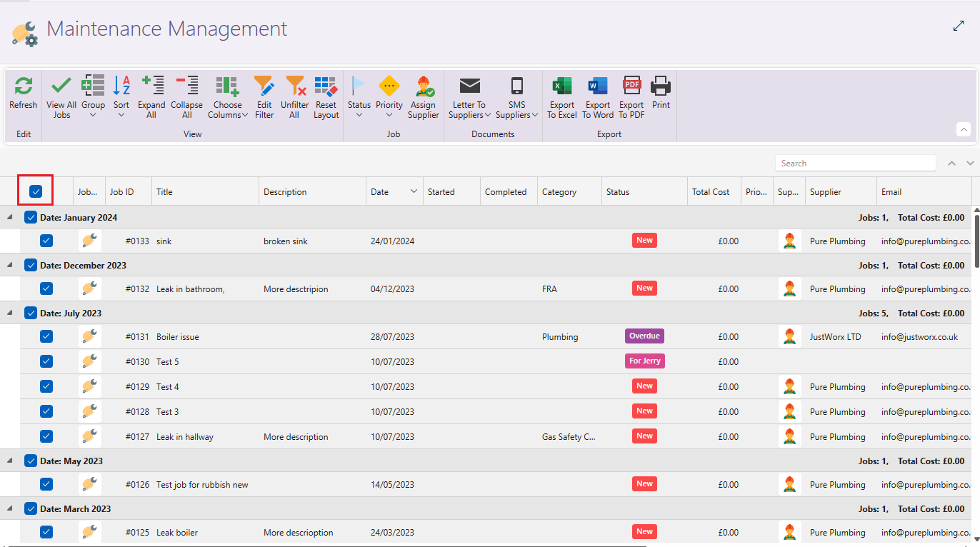Click email info@justworx.co.uk
Image resolution: width=980 pixels, height=547 pixels.
point(919,336)
